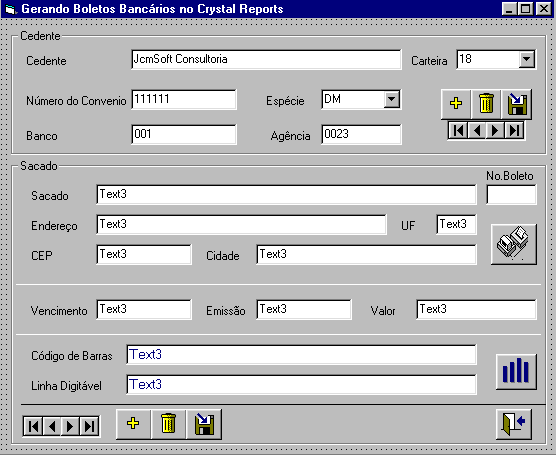Open the Carteira dropdown list
This screenshot has height=455, width=556.
pyautogui.click(x=527, y=59)
